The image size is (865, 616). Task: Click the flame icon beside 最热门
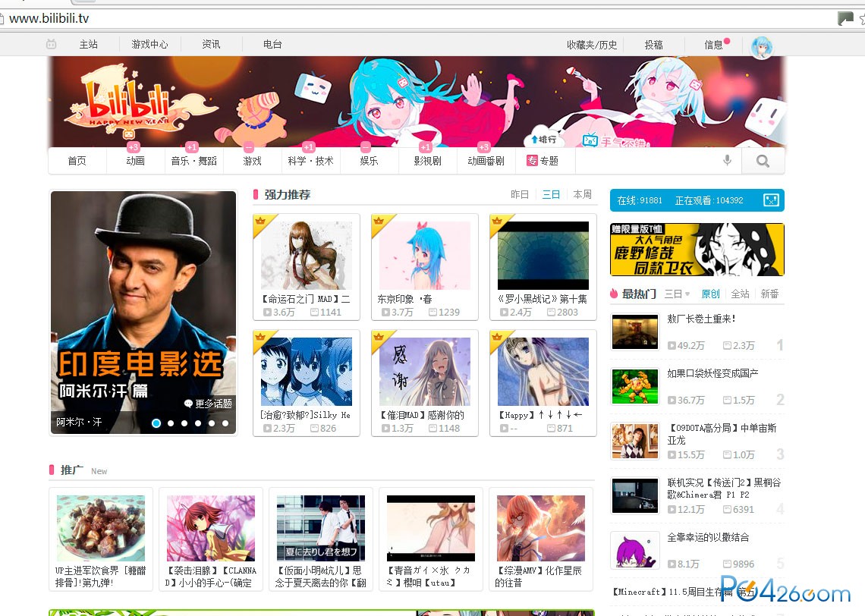coord(613,294)
